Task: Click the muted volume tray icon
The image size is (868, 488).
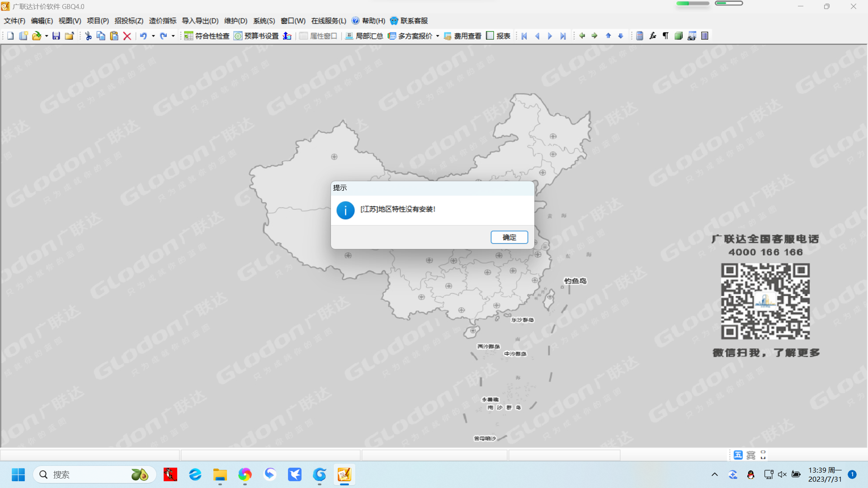Action: pyautogui.click(x=782, y=474)
